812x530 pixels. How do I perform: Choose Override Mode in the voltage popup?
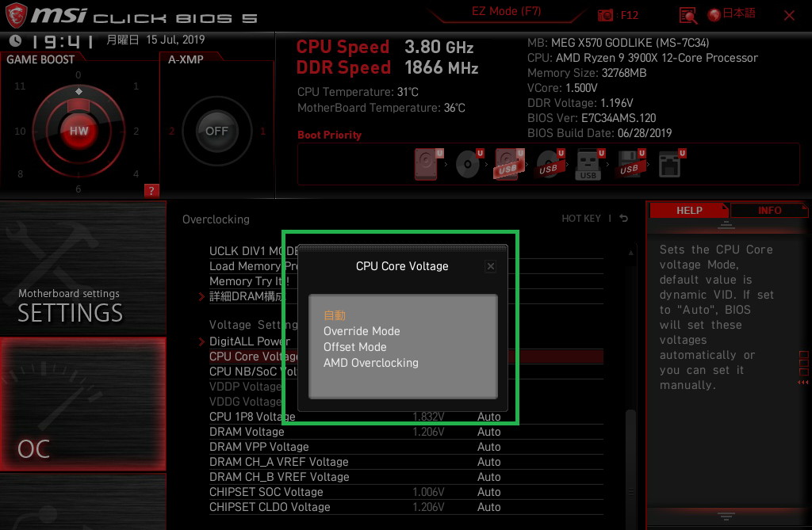(362, 331)
